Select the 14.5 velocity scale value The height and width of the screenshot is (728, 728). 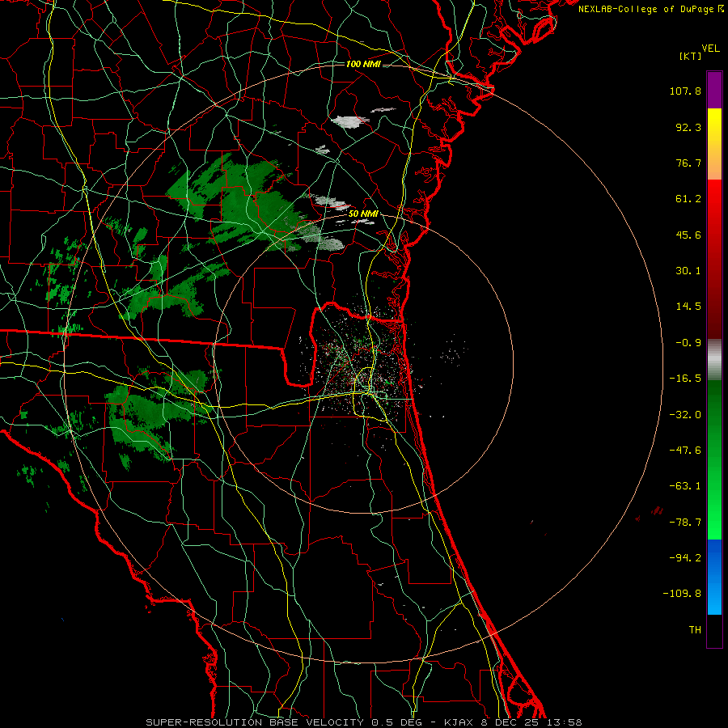coord(688,307)
